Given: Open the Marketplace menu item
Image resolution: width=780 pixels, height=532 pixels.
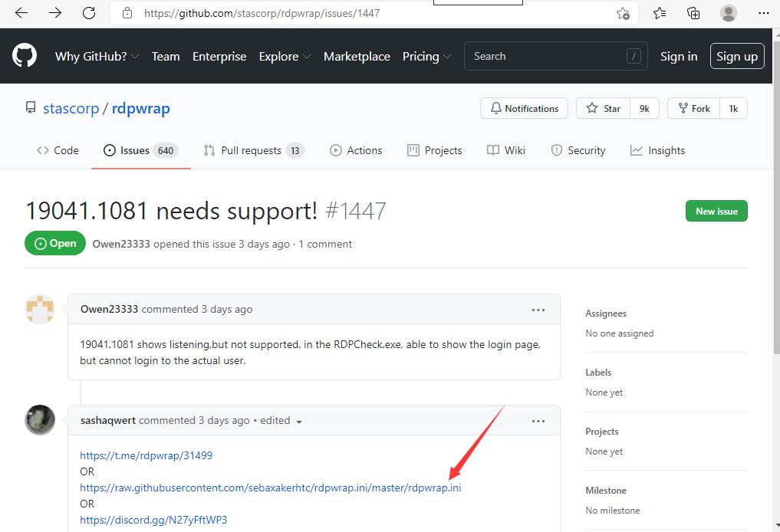Looking at the screenshot, I should [357, 56].
